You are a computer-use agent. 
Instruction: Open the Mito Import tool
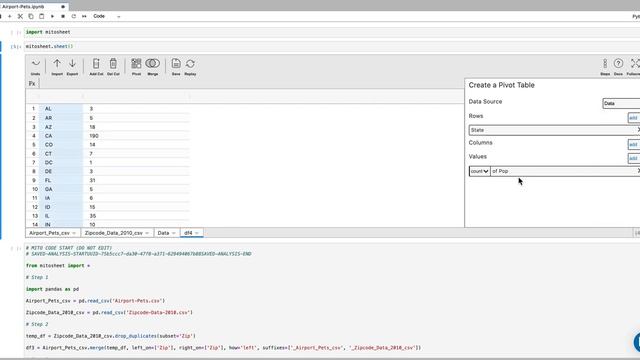click(57, 67)
